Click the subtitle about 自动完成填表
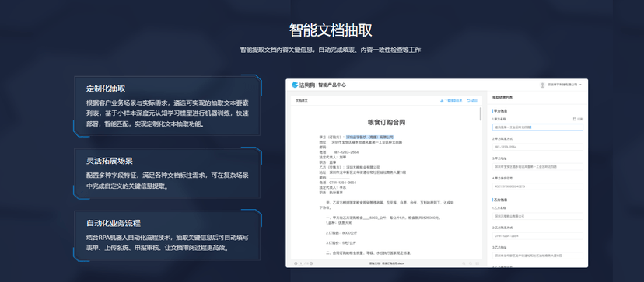 click(x=331, y=50)
